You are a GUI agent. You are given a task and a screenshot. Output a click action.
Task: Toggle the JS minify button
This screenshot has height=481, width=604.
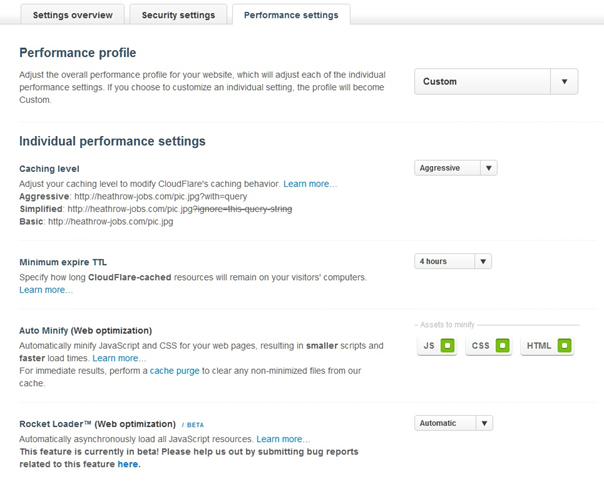click(x=437, y=346)
